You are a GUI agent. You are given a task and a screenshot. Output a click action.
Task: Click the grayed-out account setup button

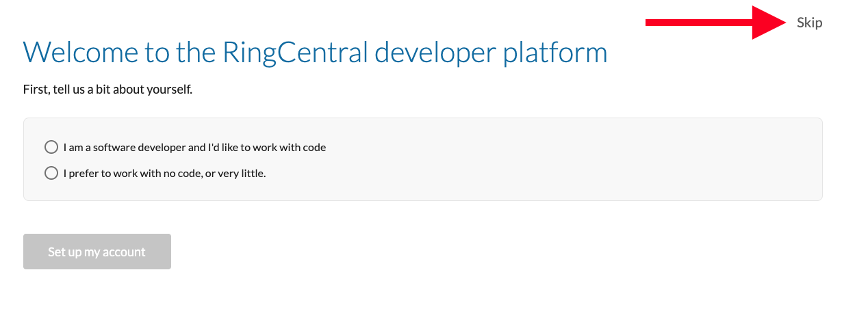pos(97,252)
